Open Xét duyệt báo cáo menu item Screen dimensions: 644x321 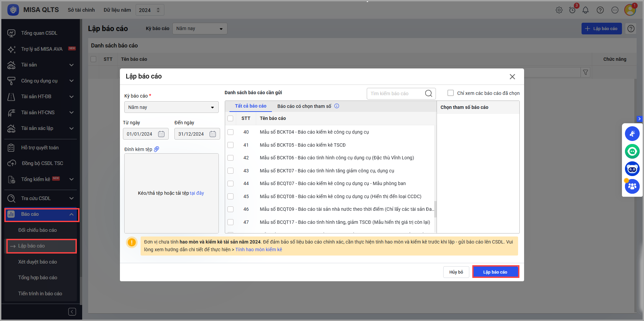tap(37, 262)
